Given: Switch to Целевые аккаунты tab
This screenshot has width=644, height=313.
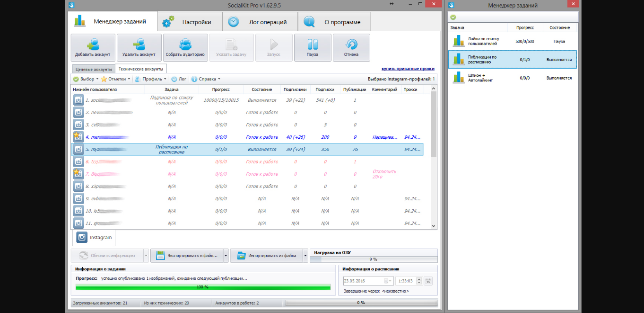Looking at the screenshot, I should point(93,69).
